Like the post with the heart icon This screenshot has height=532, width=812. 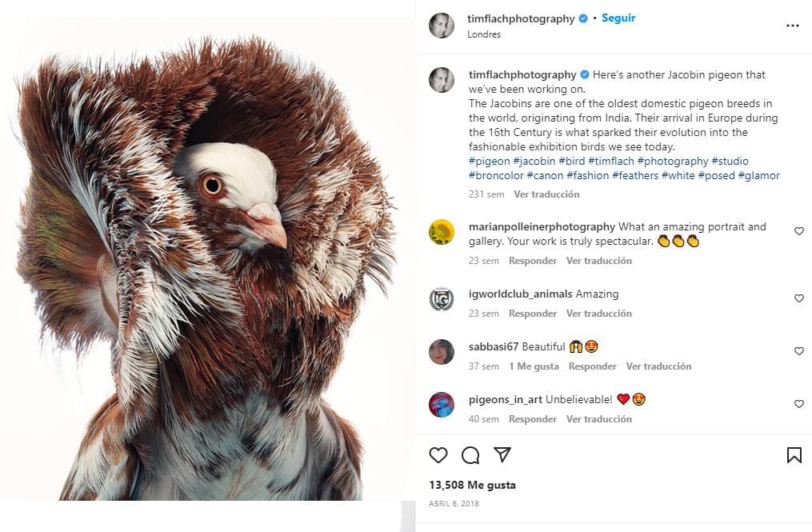[x=438, y=455]
